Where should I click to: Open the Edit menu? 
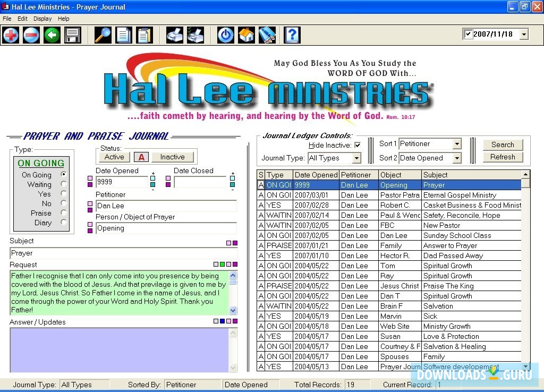(x=22, y=19)
